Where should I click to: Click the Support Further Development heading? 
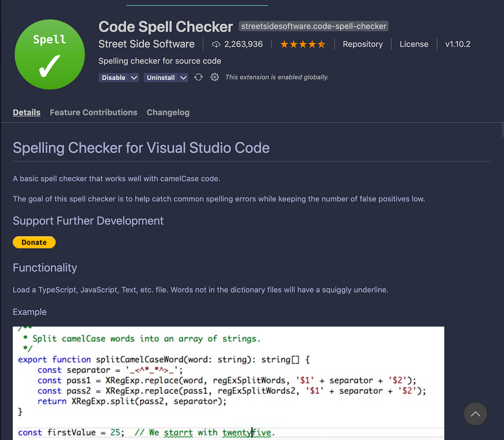[88, 221]
